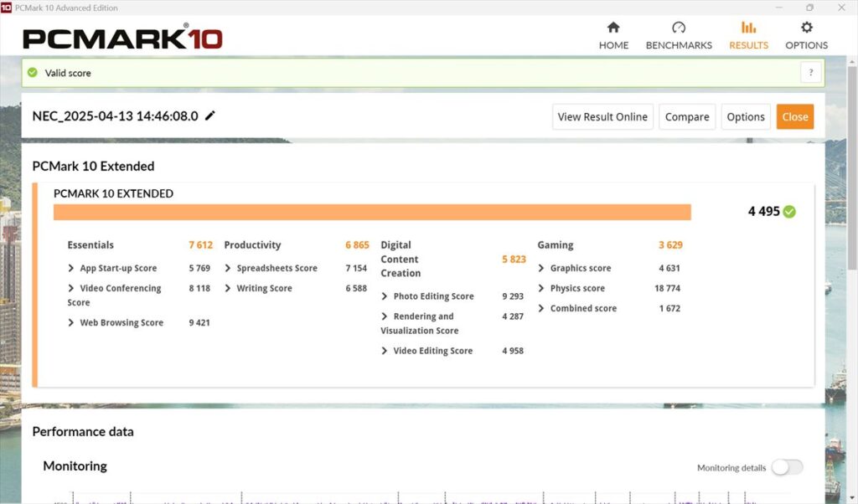Expand Writing Score details
This screenshot has height=504, width=858.
click(228, 288)
